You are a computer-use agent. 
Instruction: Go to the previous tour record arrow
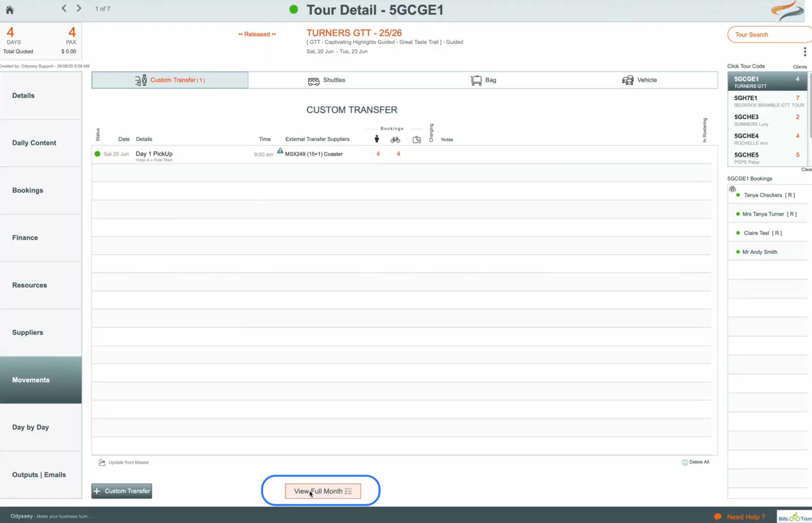pos(64,8)
